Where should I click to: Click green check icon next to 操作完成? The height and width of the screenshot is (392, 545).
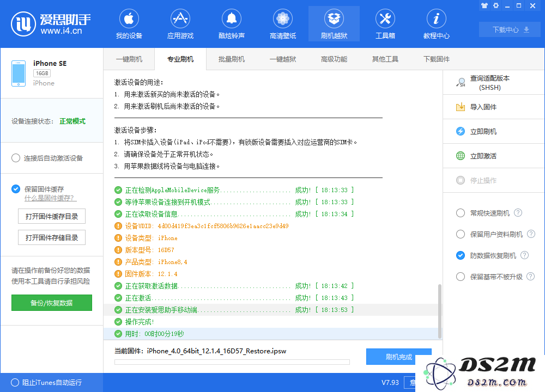pyautogui.click(x=118, y=322)
